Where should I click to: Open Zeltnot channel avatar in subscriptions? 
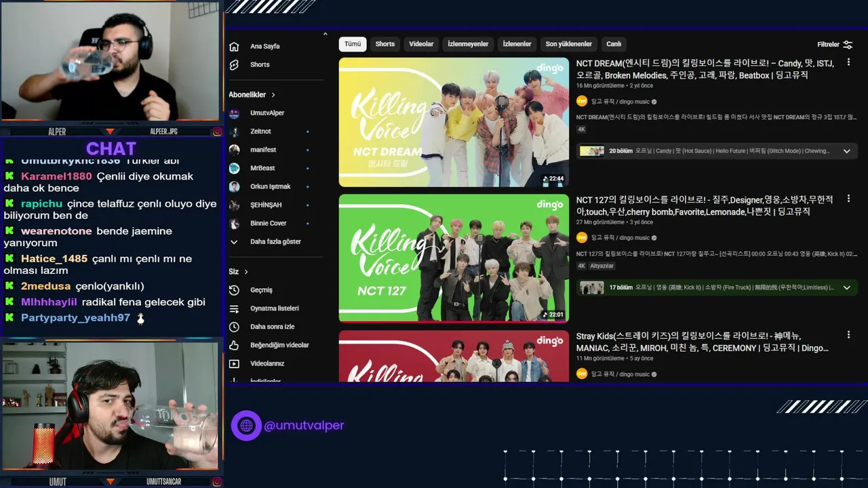pos(234,131)
